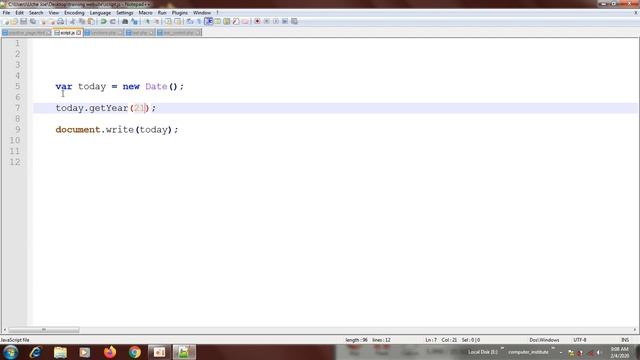Image resolution: width=640 pixels, height=360 pixels.
Task: Save the current file via toolbar icon
Action: pos(23,21)
